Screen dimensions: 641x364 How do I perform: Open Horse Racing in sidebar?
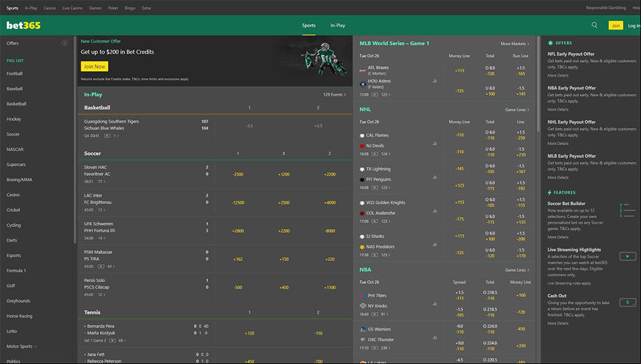point(20,316)
